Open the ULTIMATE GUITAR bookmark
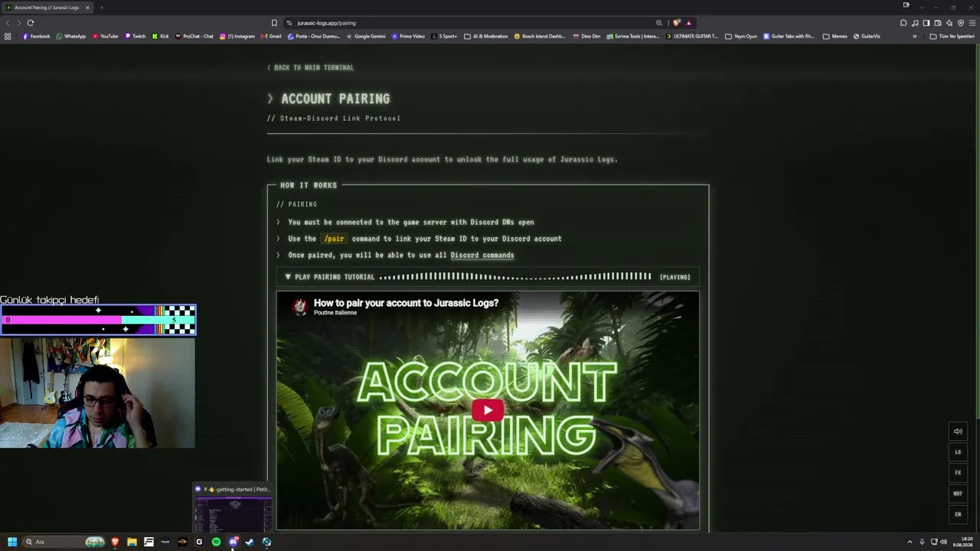Viewport: 980px width, 551px height. (x=692, y=36)
